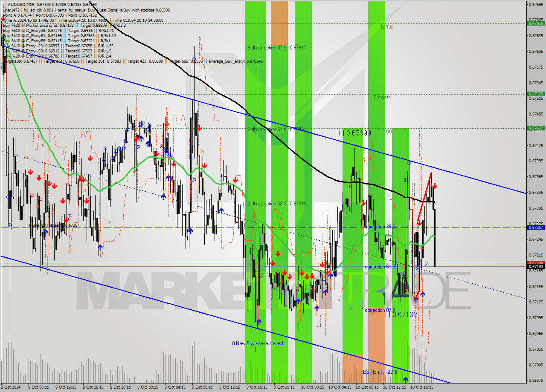Select the '0 New Buy Wave started' label
This screenshot has width=546, height=392.
(x=257, y=343)
